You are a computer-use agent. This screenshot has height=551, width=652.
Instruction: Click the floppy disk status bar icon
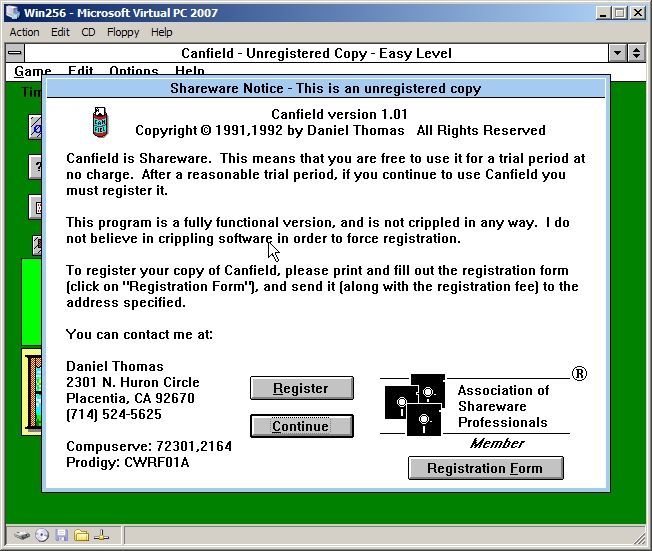click(x=62, y=535)
